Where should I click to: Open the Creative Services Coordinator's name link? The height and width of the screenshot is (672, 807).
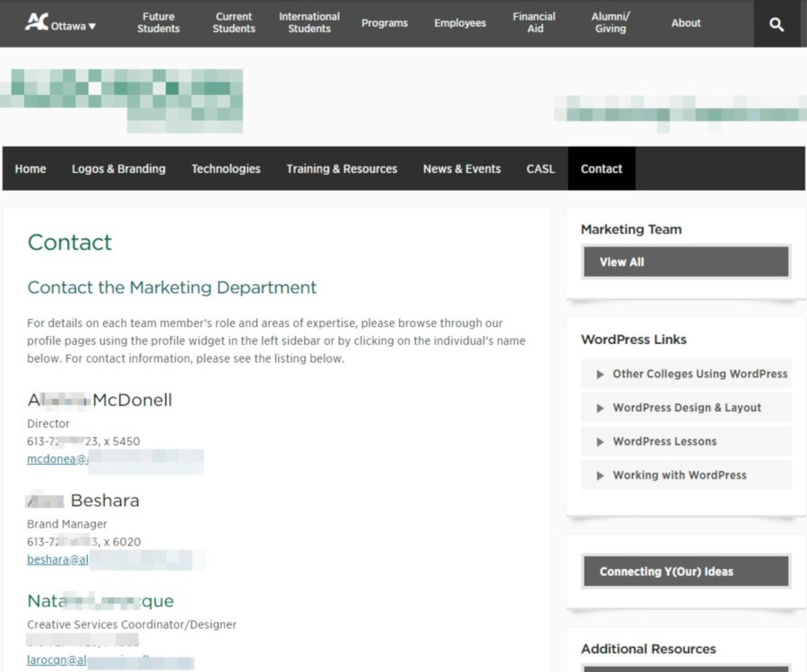(x=100, y=600)
